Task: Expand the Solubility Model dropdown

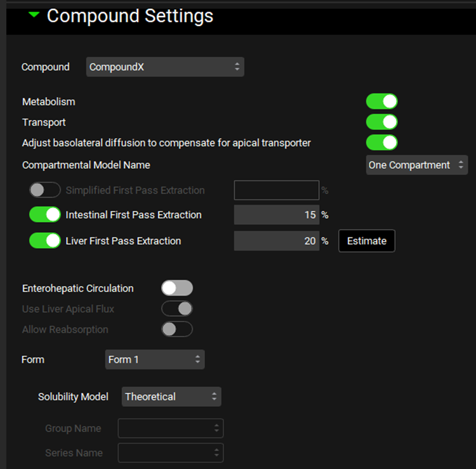Action: coord(171,397)
